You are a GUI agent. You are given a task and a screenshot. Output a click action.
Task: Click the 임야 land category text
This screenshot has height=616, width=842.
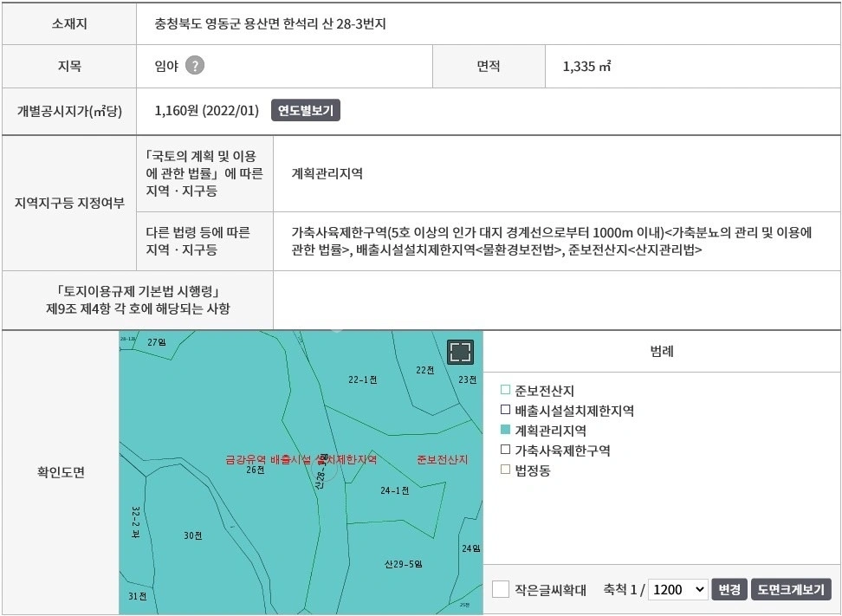click(x=166, y=66)
